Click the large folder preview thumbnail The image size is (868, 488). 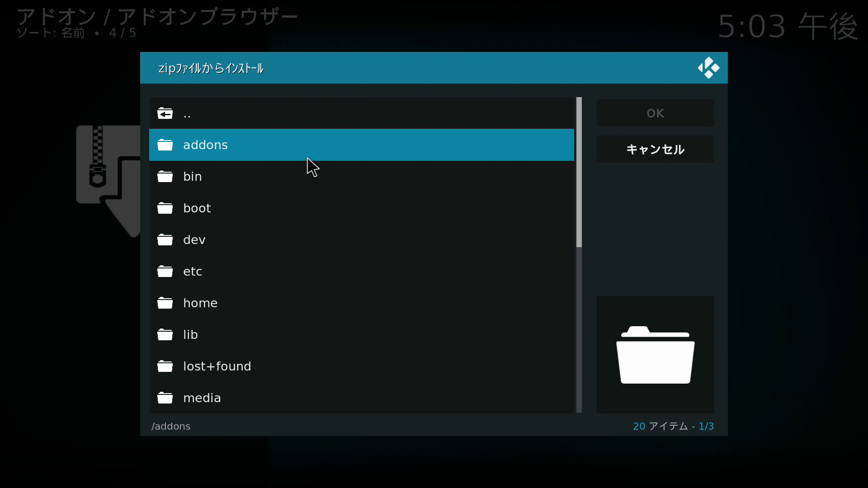click(x=656, y=355)
